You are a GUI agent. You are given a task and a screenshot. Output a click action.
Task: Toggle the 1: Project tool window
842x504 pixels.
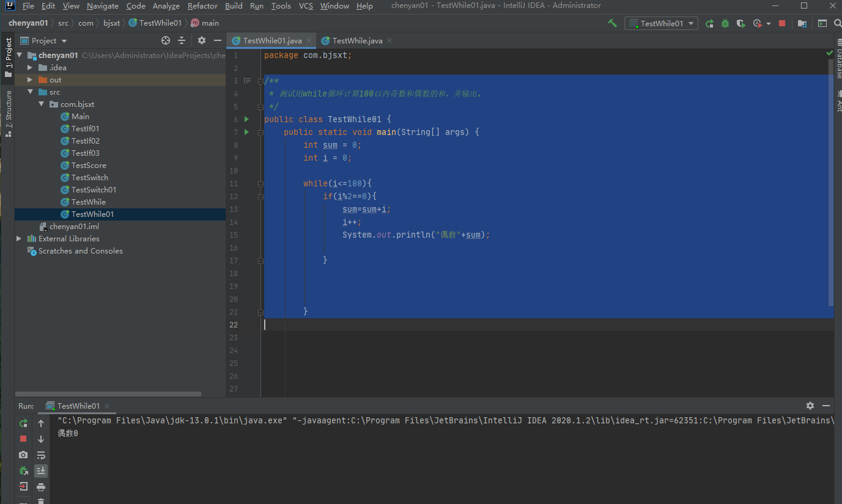click(x=8, y=58)
